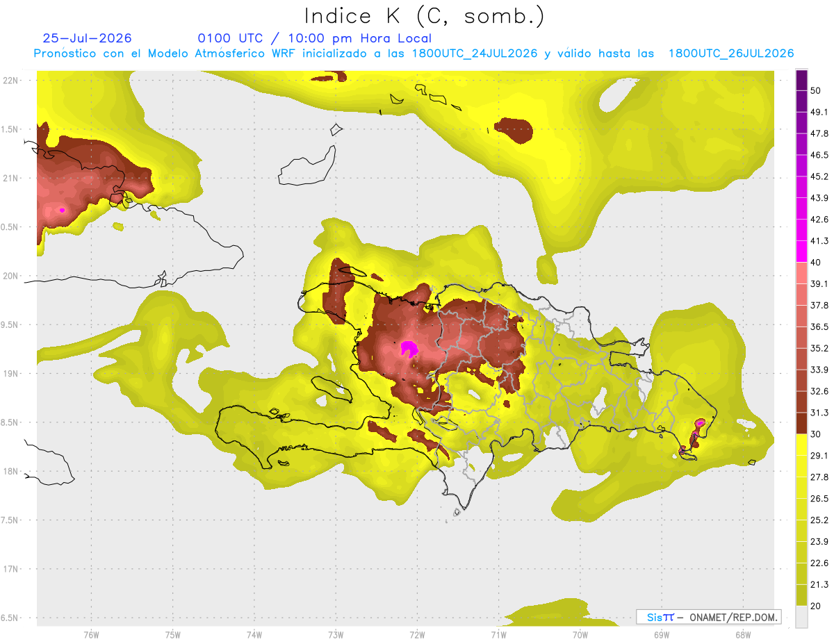Click the '73W' longitude label
834x644 pixels.
click(x=336, y=635)
